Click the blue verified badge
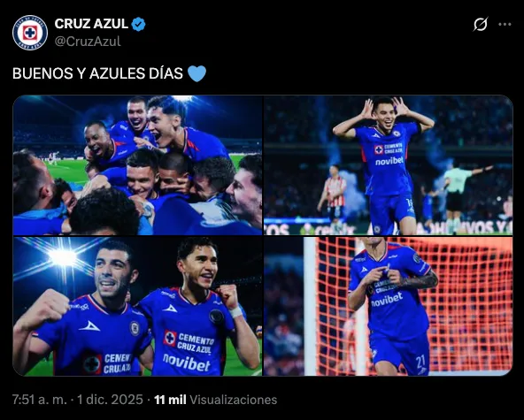This screenshot has width=524, height=420. (138, 24)
